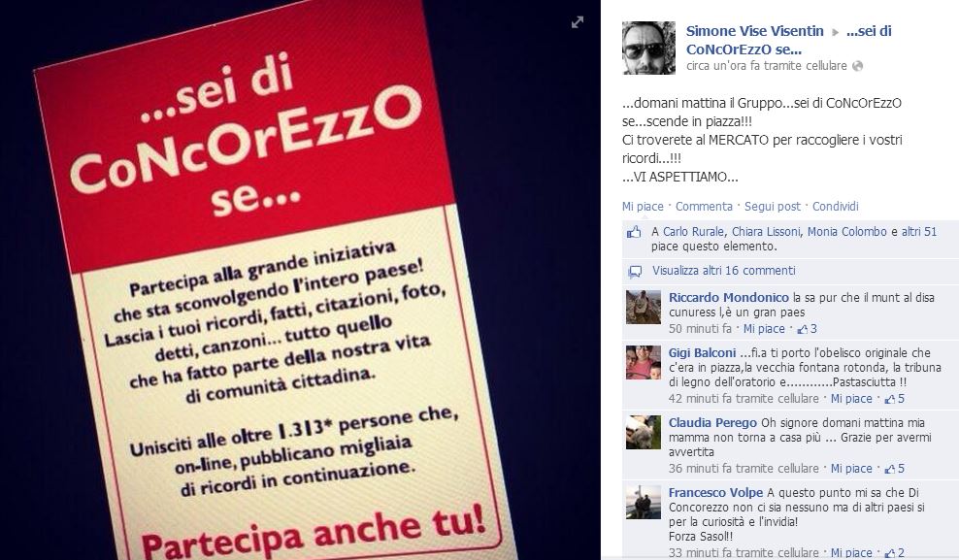Open Simone Vise Visentin's profile name link
This screenshot has width=959, height=560.
(755, 31)
